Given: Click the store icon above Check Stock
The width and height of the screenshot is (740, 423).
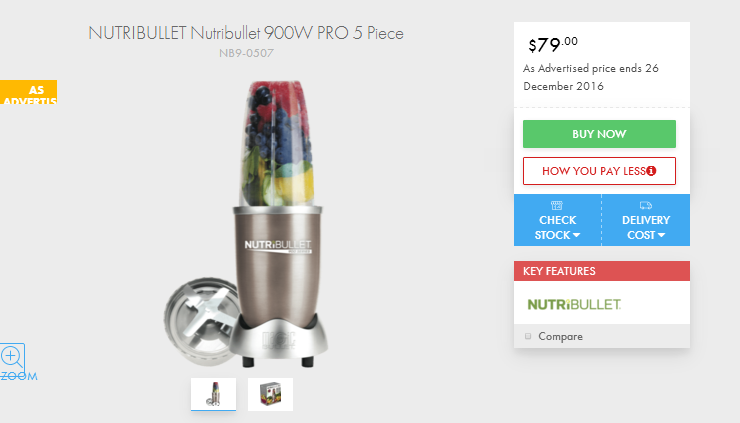Looking at the screenshot, I should coord(557,205).
